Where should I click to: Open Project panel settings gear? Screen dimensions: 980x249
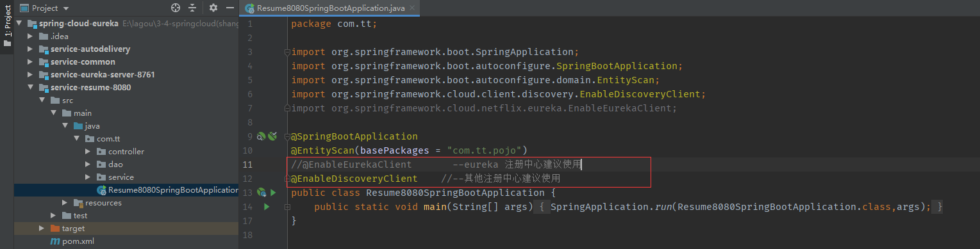(213, 8)
